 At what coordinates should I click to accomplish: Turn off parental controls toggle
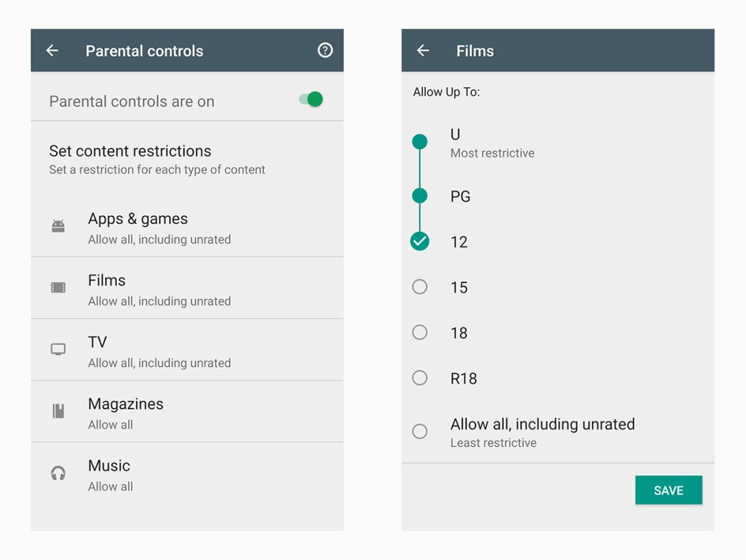click(309, 98)
